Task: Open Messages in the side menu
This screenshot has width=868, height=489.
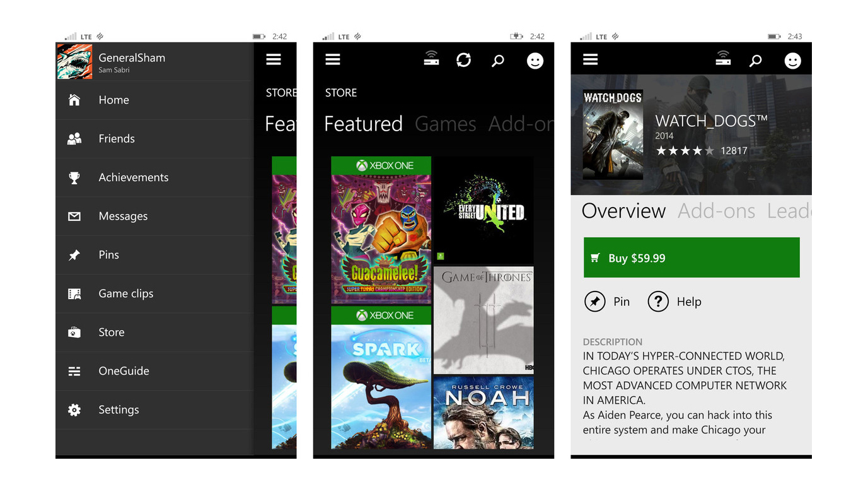Action: point(154,216)
